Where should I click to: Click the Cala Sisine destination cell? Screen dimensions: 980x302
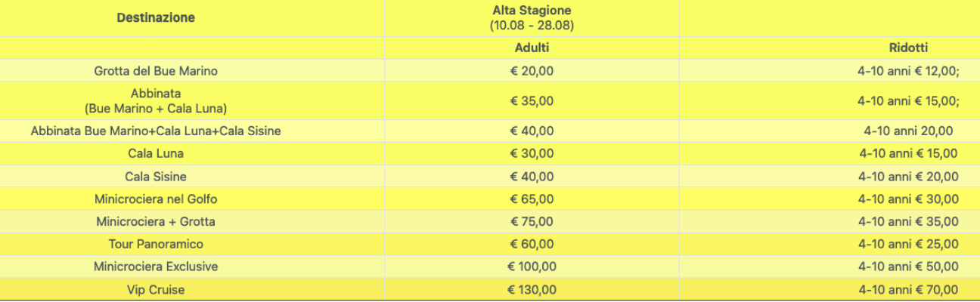pyautogui.click(x=156, y=177)
